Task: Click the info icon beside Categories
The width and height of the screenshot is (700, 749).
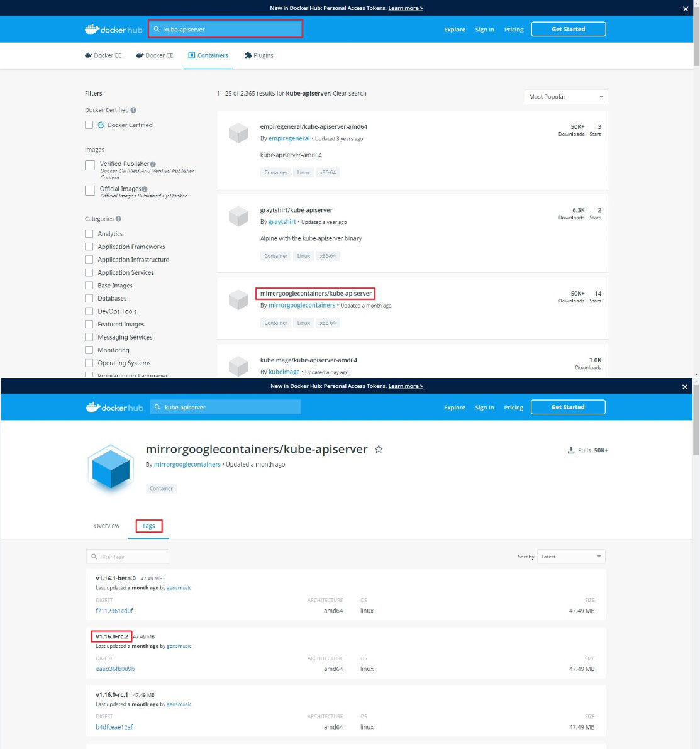Action: click(118, 219)
